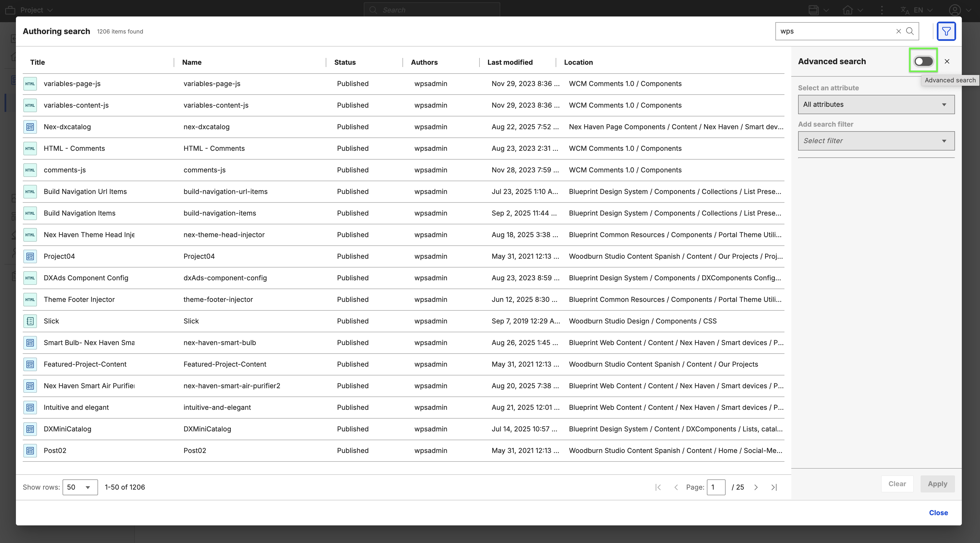Close the Advanced search panel

point(946,61)
